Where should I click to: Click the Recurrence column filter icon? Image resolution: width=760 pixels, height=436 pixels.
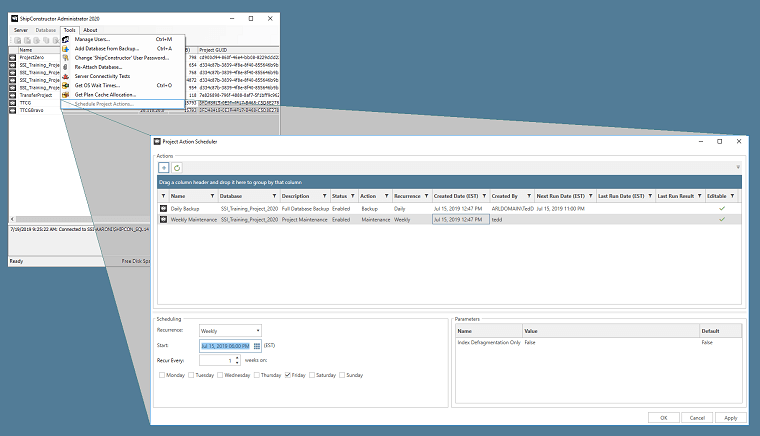click(x=426, y=196)
